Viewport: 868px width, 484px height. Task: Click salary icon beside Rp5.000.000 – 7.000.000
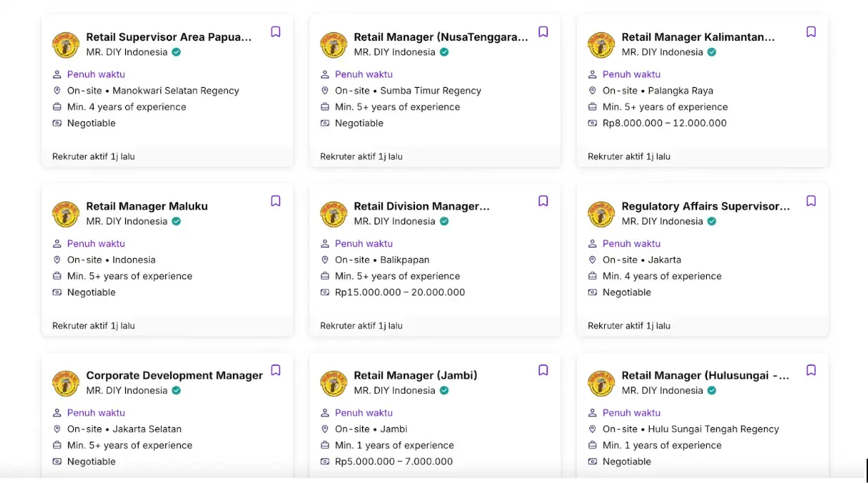point(325,461)
